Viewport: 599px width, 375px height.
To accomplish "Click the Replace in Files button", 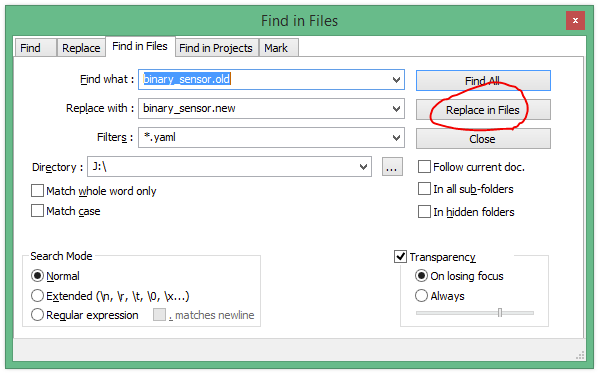I will [x=483, y=110].
